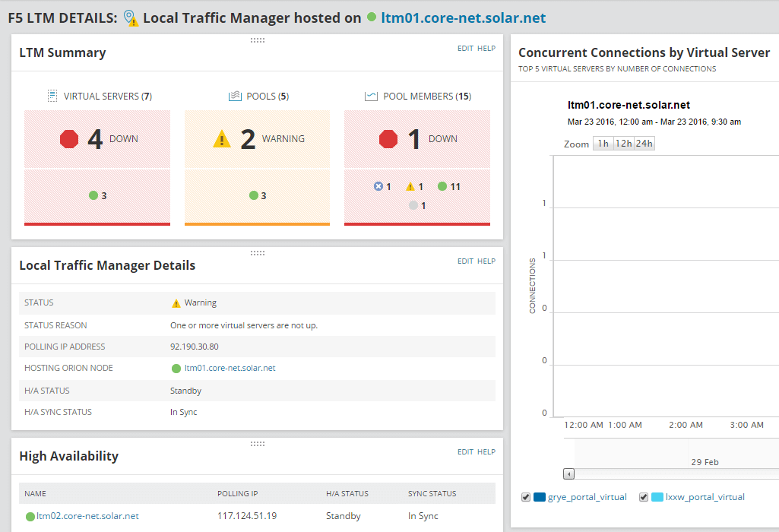
Task: Open HELP on the High Availability widget
Action: pyautogui.click(x=486, y=451)
